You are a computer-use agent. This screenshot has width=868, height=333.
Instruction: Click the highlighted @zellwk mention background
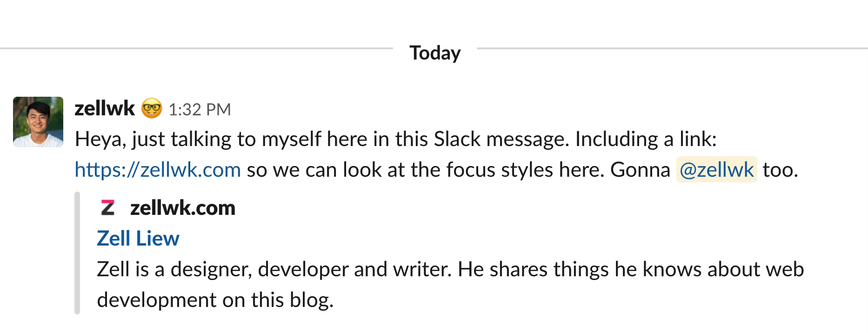716,169
